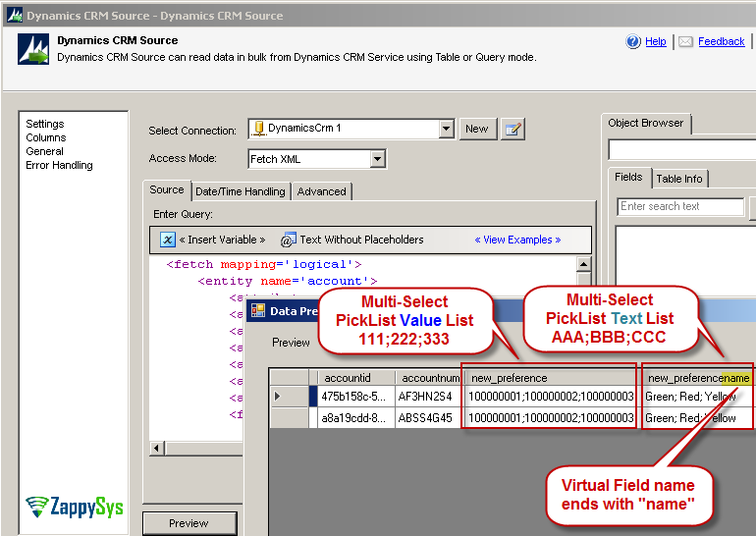Click cell 475b158c-5...
This screenshot has width=756, height=536.
(x=356, y=397)
